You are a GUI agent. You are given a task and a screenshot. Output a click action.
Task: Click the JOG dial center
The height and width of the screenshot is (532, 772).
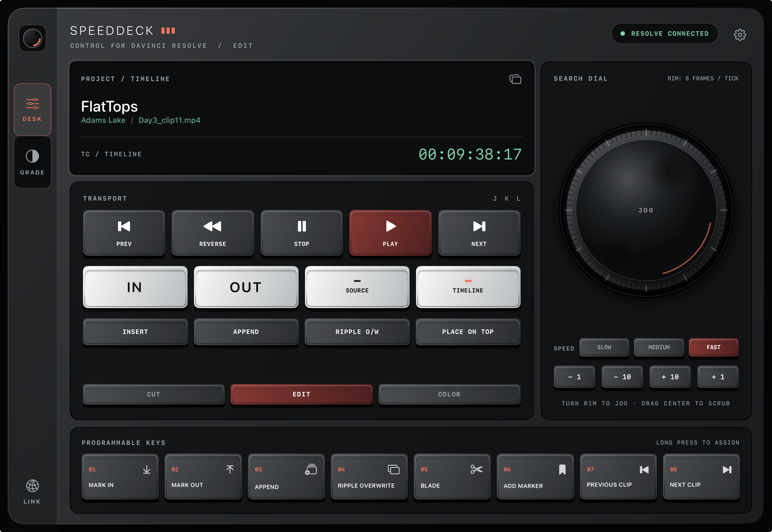pos(646,210)
